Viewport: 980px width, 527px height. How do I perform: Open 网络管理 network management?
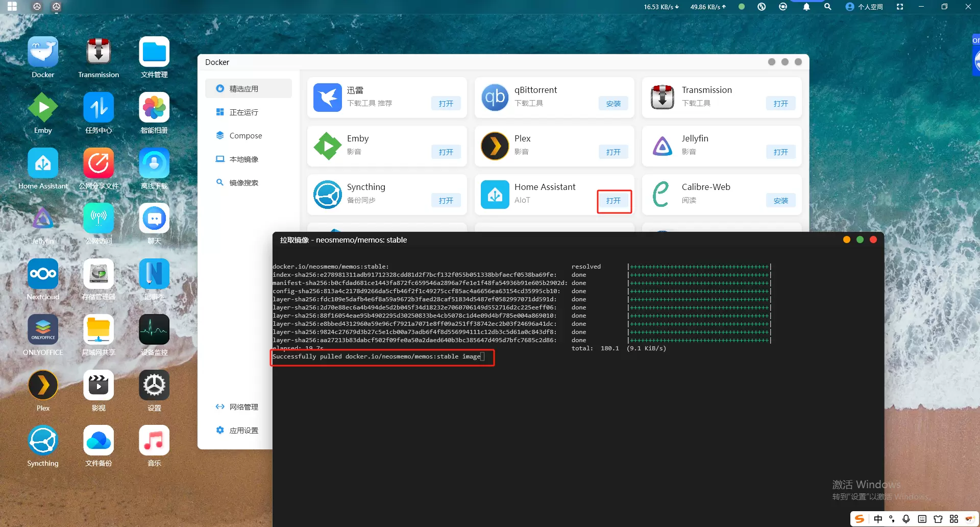[x=243, y=407]
